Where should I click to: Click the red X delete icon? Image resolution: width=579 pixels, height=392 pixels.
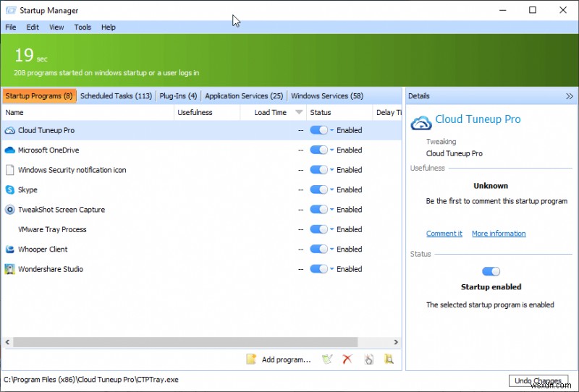pos(347,359)
